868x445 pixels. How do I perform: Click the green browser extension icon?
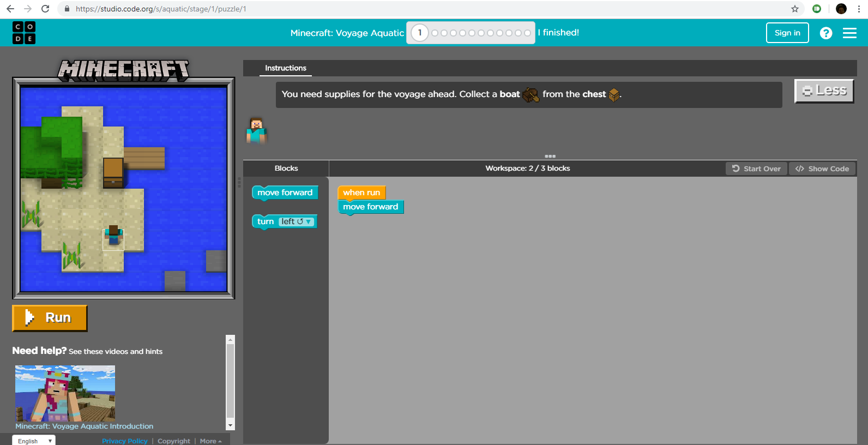[817, 9]
